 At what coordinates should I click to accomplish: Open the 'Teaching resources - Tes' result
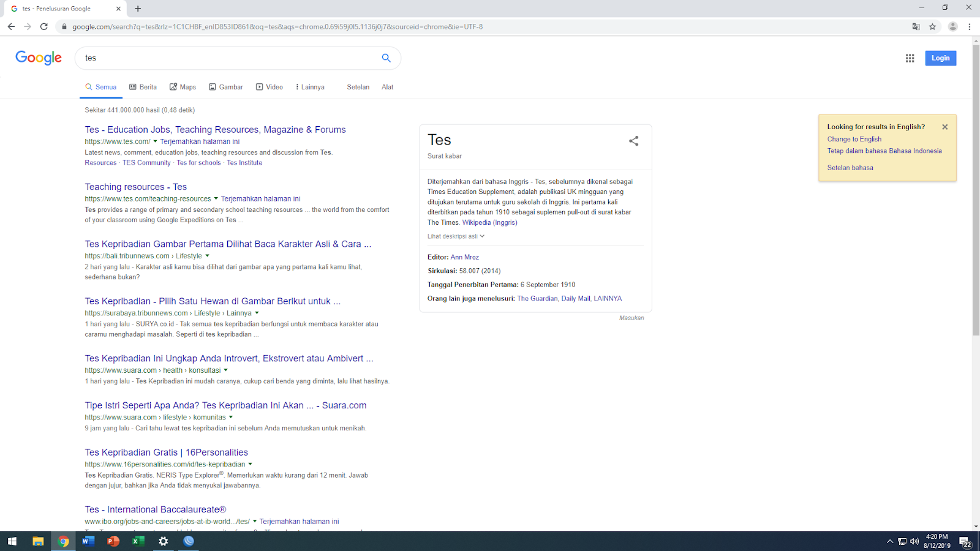[x=136, y=187]
